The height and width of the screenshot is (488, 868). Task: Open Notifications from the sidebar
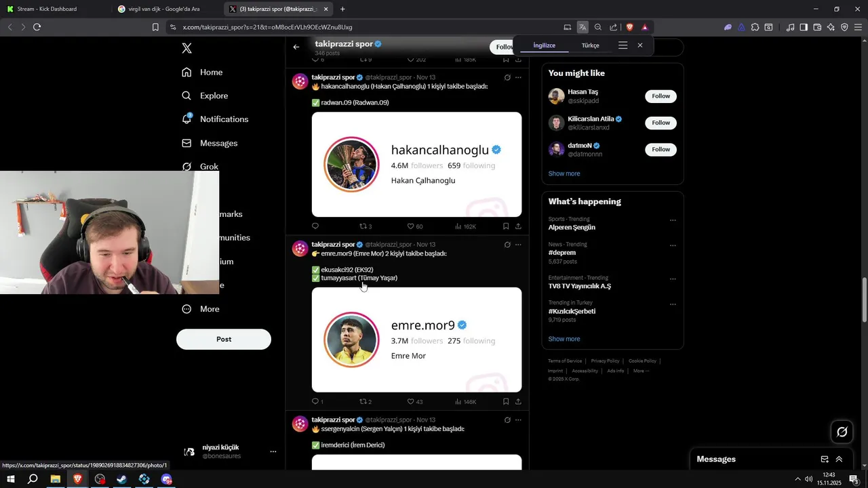[215, 119]
